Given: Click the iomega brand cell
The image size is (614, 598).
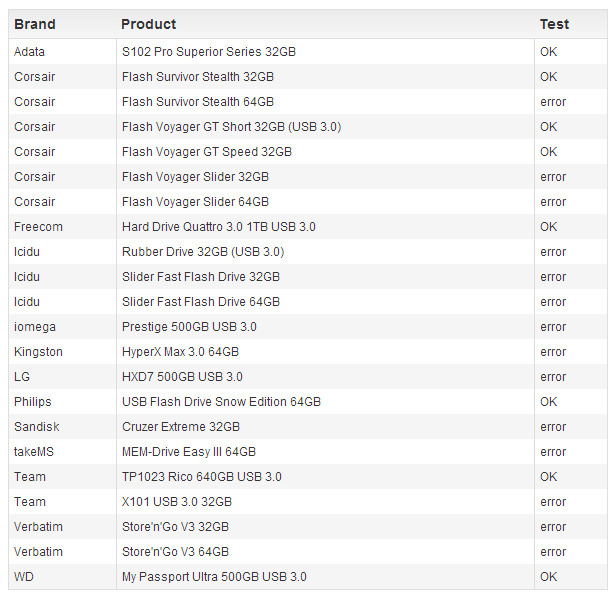Looking at the screenshot, I should [35, 327].
